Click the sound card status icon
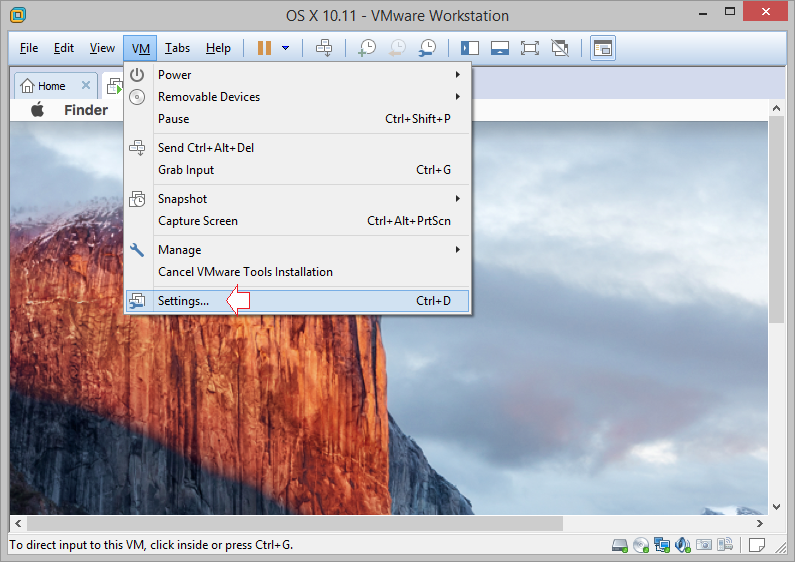 pos(682,545)
